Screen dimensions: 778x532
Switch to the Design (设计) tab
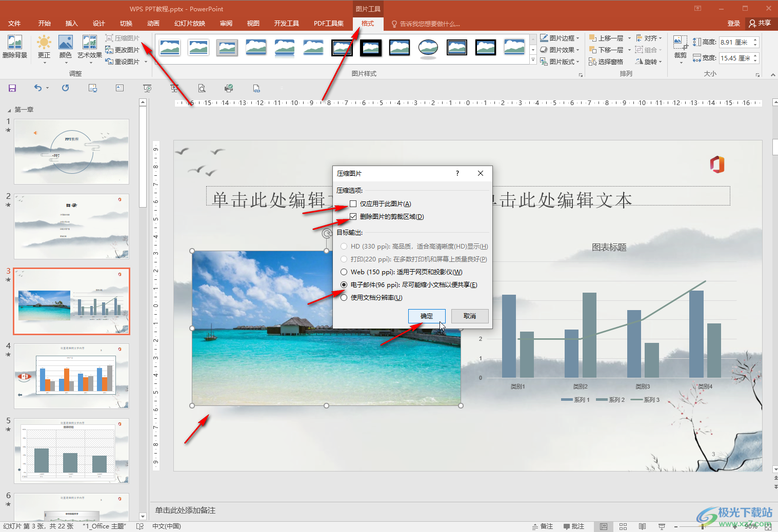pos(99,24)
